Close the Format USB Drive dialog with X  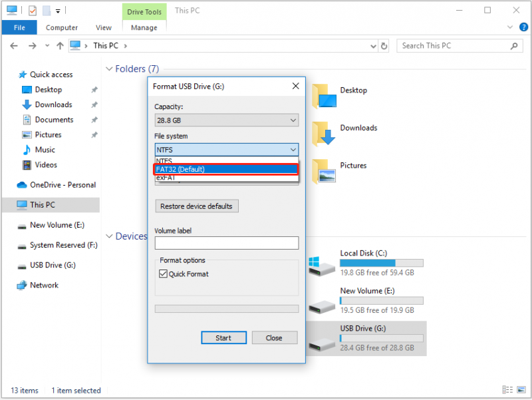point(295,87)
